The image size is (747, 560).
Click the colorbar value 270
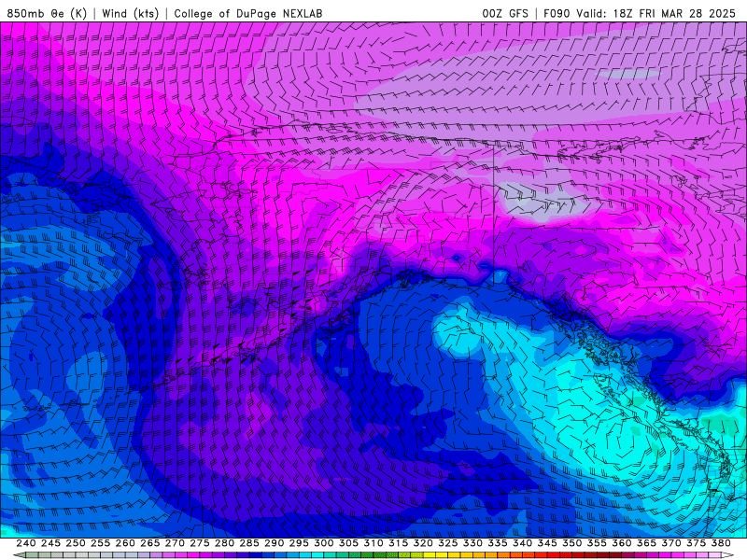pyautogui.click(x=175, y=543)
